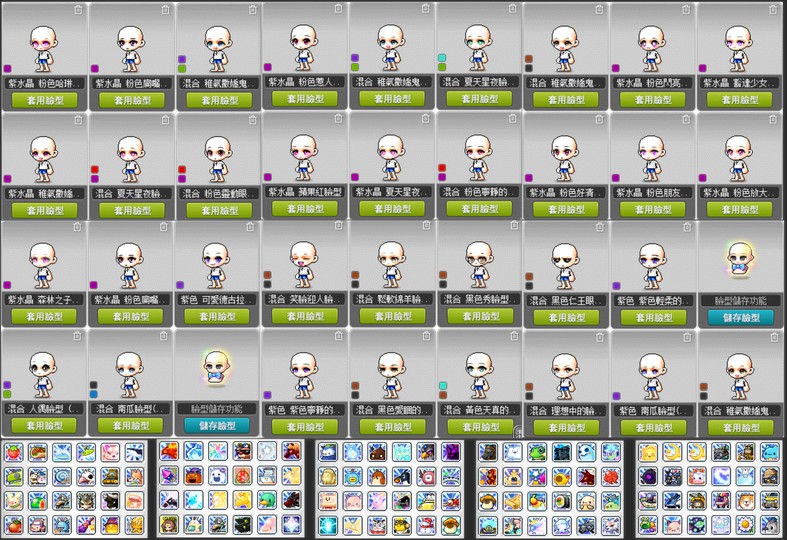
Task: Select the strawberry icon in the first icon panel
Action: click(x=14, y=452)
